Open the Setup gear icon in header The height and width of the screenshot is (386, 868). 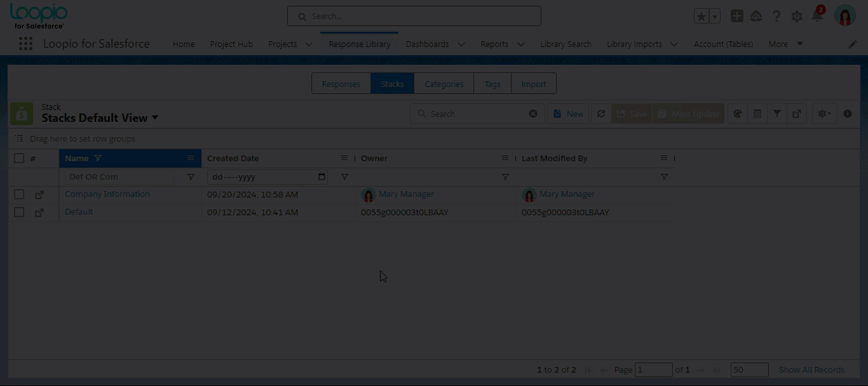tap(797, 17)
